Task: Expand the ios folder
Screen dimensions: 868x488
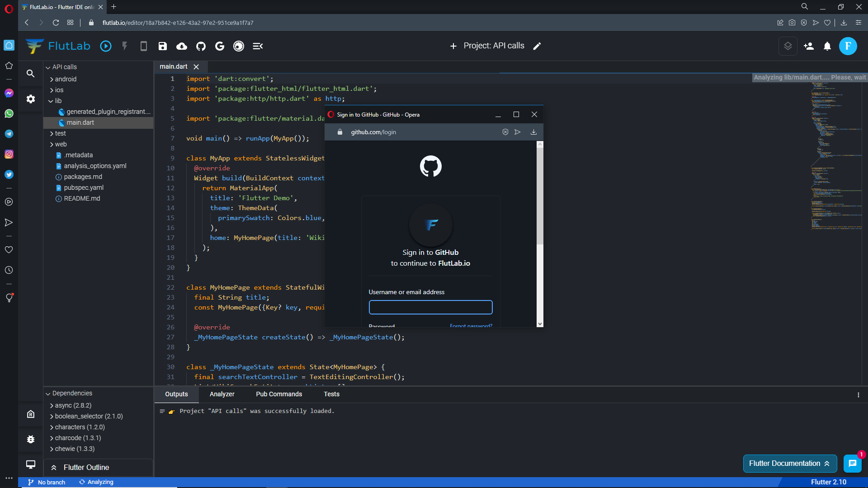Action: click(52, 90)
